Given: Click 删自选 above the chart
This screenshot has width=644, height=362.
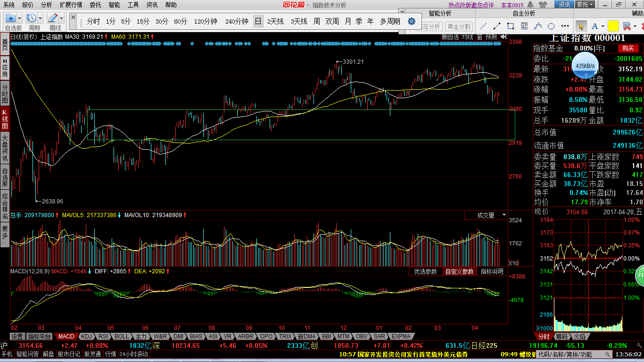Looking at the screenshot, I should click(x=450, y=37).
